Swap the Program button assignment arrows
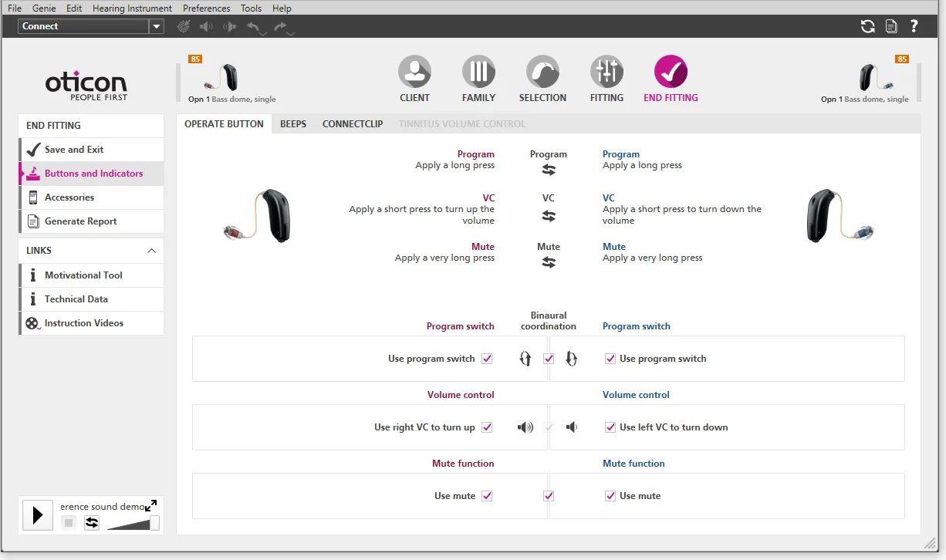946x560 pixels. pyautogui.click(x=549, y=170)
